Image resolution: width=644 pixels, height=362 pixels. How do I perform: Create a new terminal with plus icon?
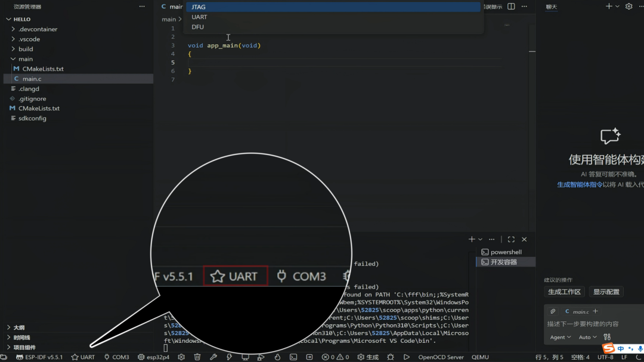pyautogui.click(x=472, y=239)
